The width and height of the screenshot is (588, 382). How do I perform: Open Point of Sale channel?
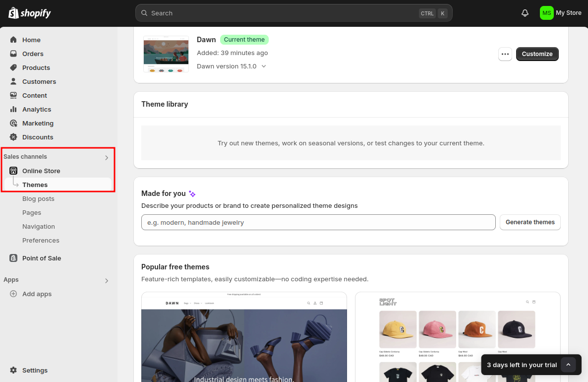tap(41, 258)
